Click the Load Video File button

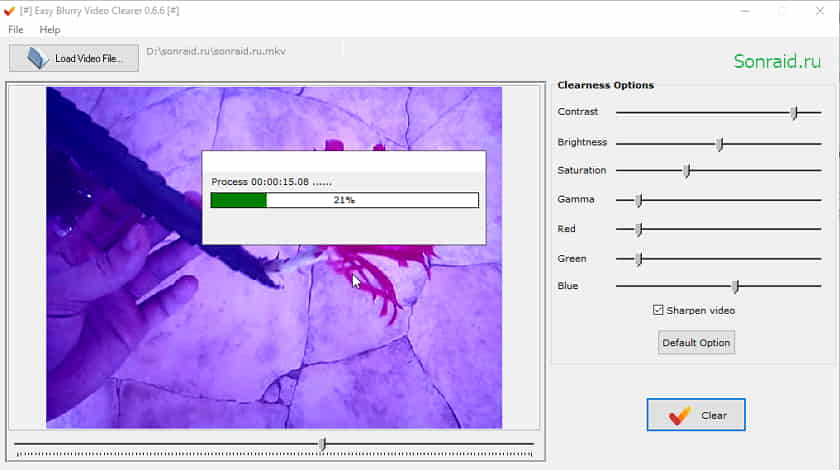pos(74,58)
